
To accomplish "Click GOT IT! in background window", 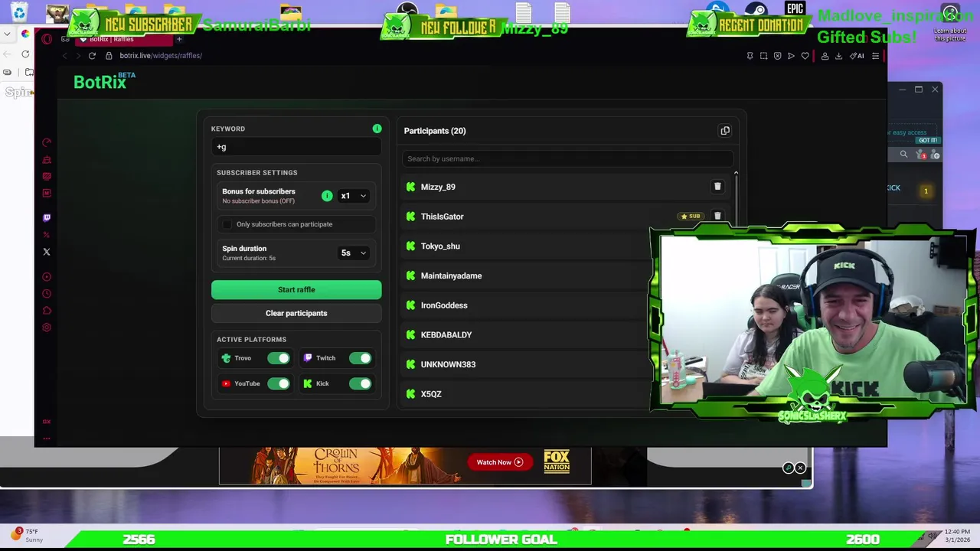I will pos(928,141).
